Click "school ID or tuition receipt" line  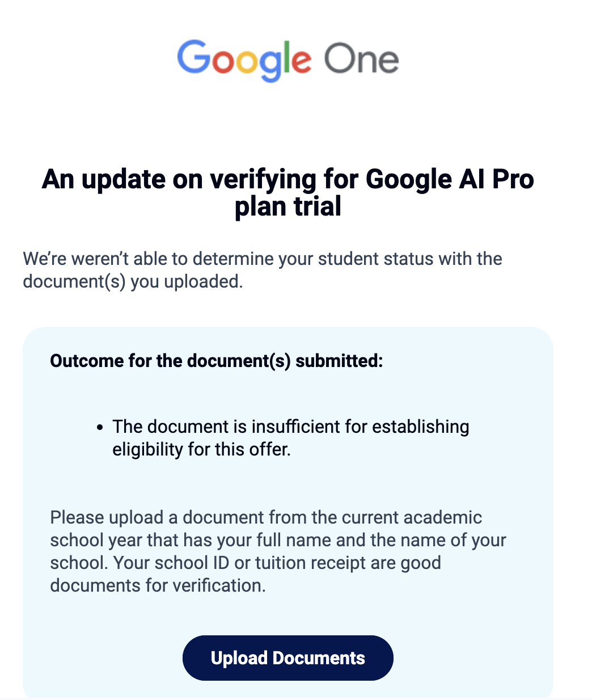246,563
